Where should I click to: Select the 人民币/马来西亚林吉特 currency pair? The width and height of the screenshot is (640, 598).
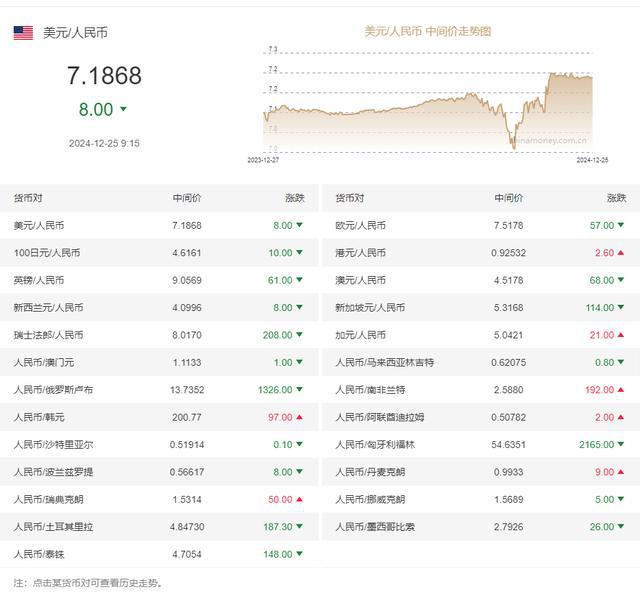pyautogui.click(x=384, y=362)
